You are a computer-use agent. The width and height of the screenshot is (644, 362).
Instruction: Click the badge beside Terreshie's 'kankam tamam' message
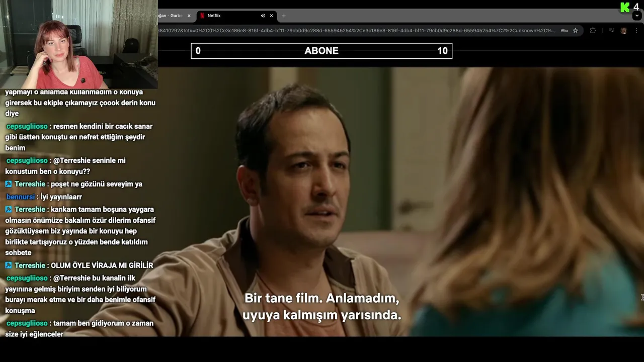pyautogui.click(x=9, y=210)
